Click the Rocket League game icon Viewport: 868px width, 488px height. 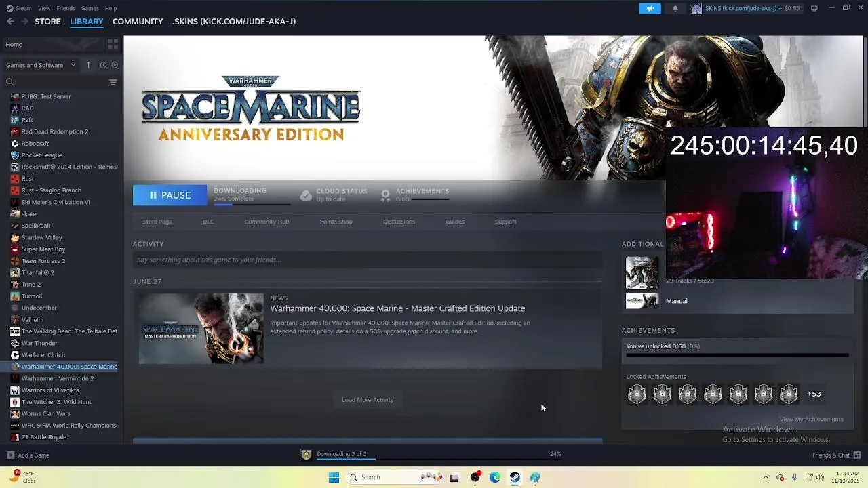click(15, 155)
